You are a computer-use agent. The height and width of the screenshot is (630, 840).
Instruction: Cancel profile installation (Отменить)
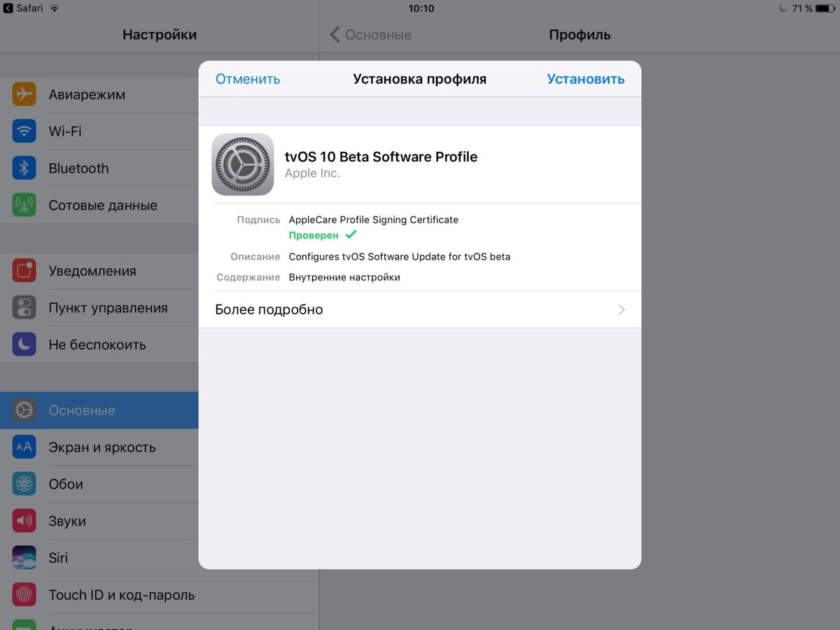tap(248, 79)
